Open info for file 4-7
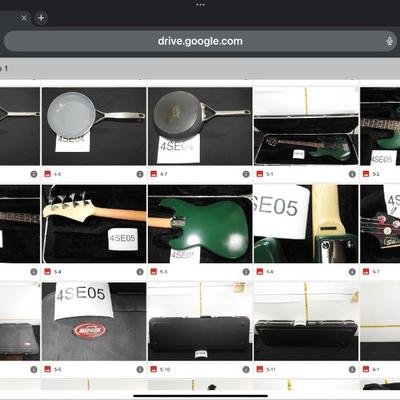The image size is (400, 400). 246,174
